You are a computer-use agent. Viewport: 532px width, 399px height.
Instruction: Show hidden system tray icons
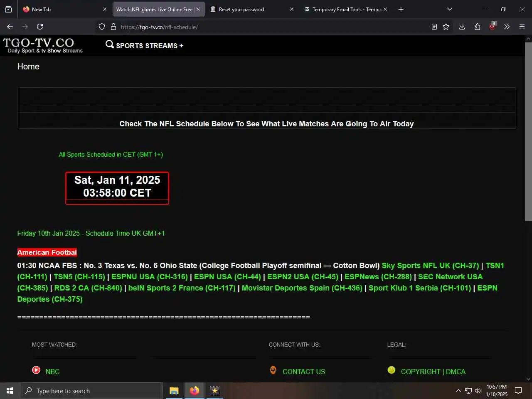click(x=458, y=391)
